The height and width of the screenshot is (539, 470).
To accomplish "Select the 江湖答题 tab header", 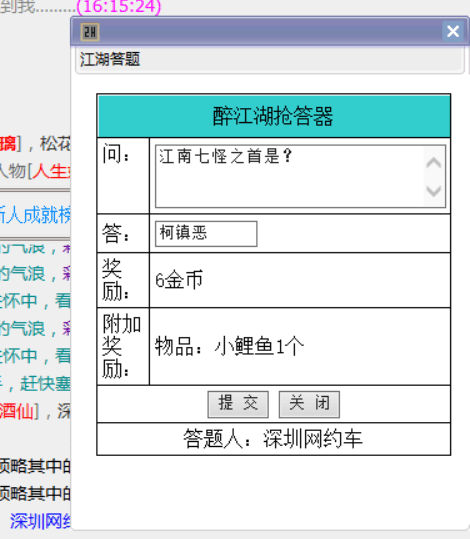I will [x=110, y=59].
